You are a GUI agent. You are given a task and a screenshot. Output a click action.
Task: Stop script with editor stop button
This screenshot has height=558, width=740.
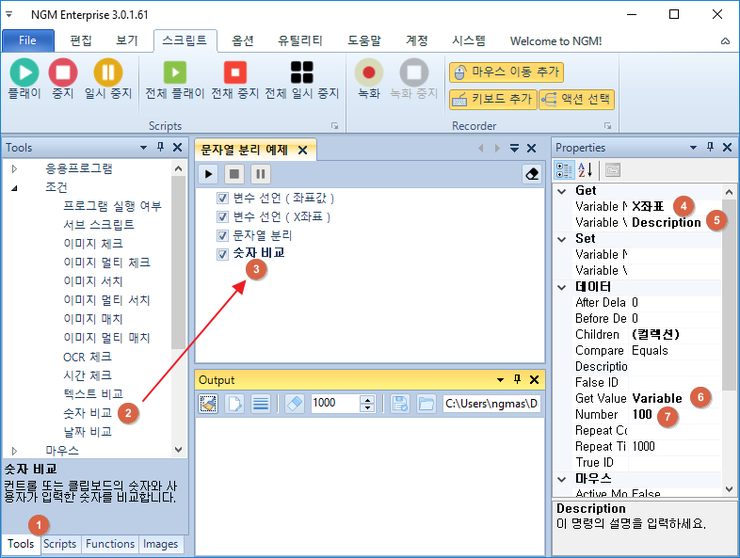pos(234,174)
